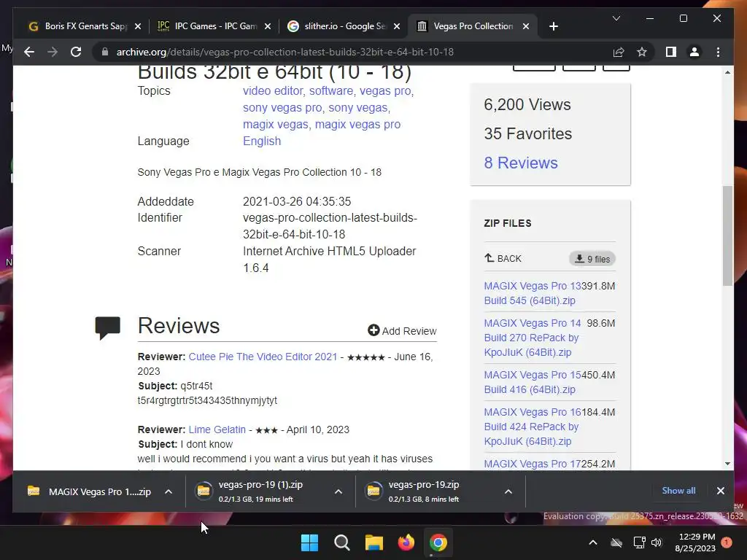Download all 9 files button
The image size is (747, 560).
click(x=592, y=259)
